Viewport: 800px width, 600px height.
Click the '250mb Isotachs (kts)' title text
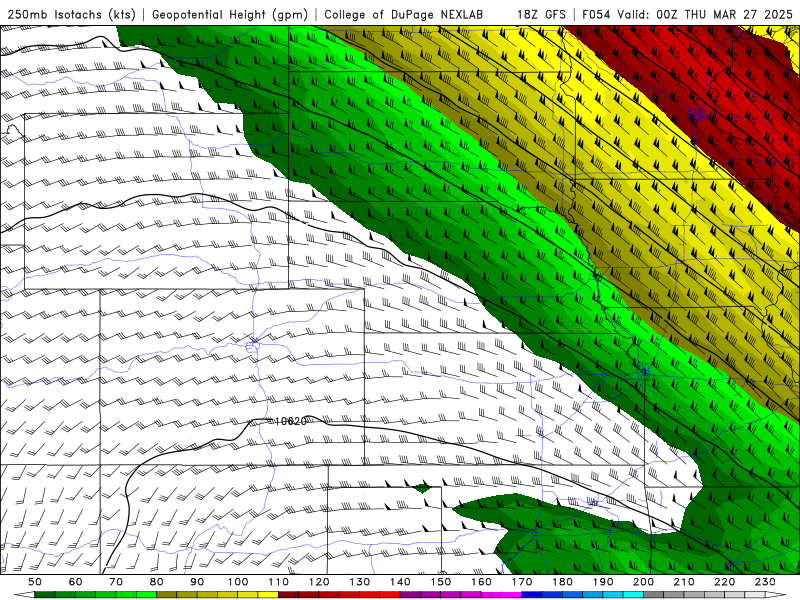[x=72, y=14]
